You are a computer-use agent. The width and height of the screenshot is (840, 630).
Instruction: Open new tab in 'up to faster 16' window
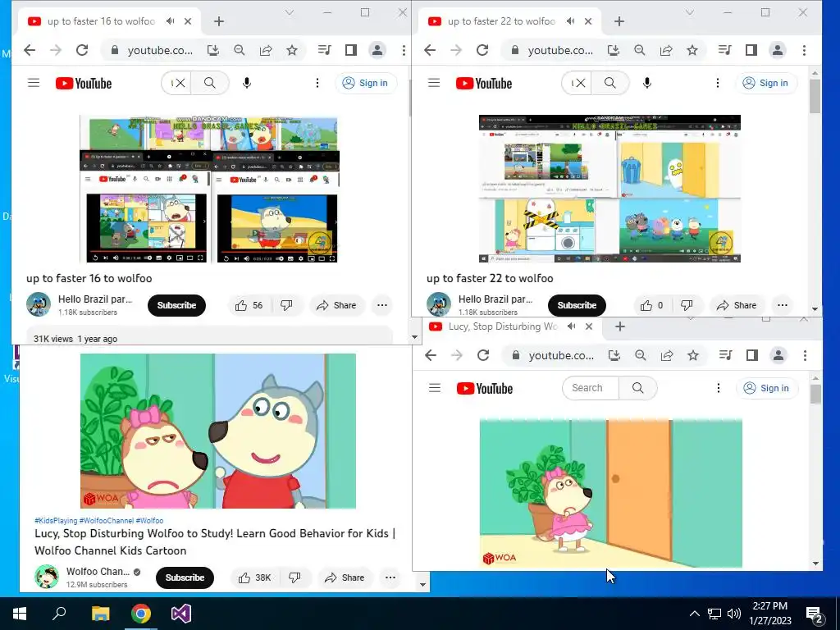pyautogui.click(x=218, y=21)
